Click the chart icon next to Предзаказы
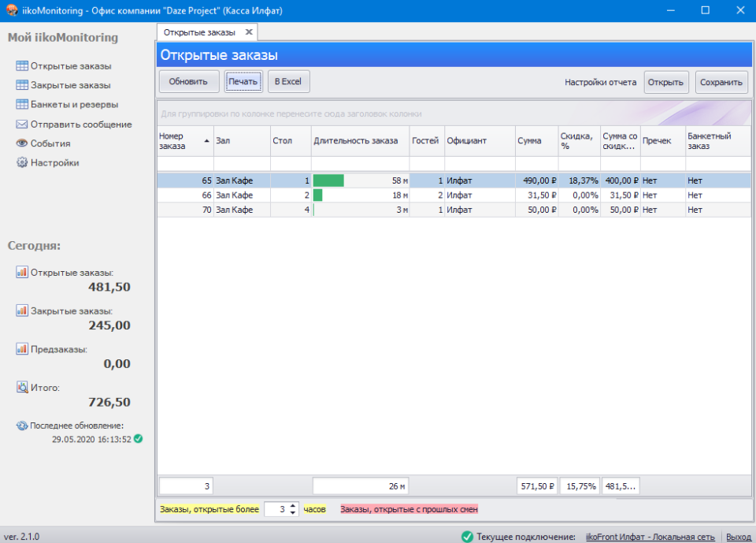The width and height of the screenshot is (756, 543). click(x=22, y=348)
